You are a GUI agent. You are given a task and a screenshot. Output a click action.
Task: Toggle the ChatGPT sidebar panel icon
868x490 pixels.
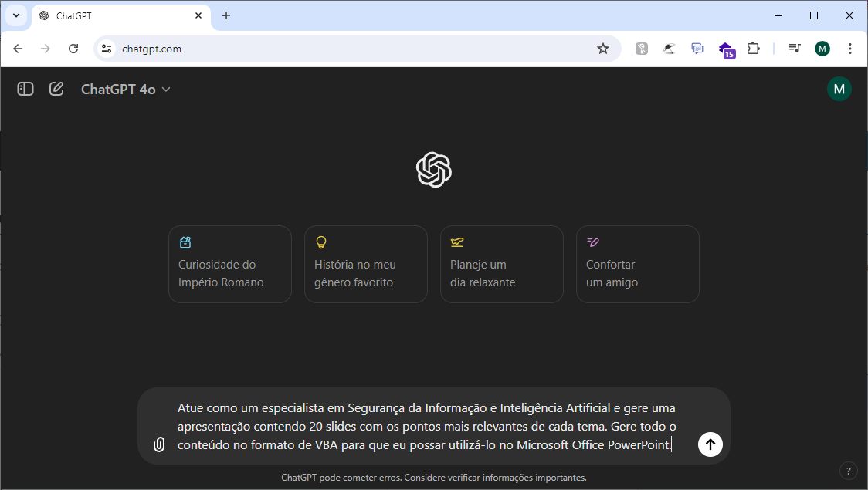click(x=25, y=89)
